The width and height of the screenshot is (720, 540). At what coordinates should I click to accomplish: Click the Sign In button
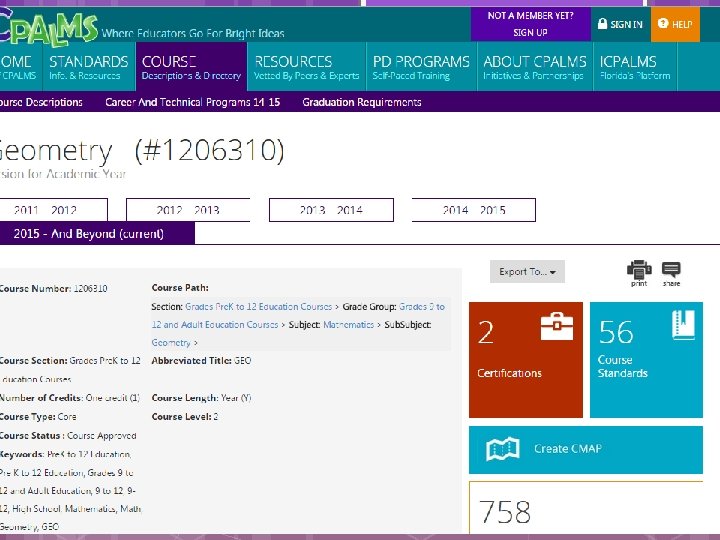(620, 24)
